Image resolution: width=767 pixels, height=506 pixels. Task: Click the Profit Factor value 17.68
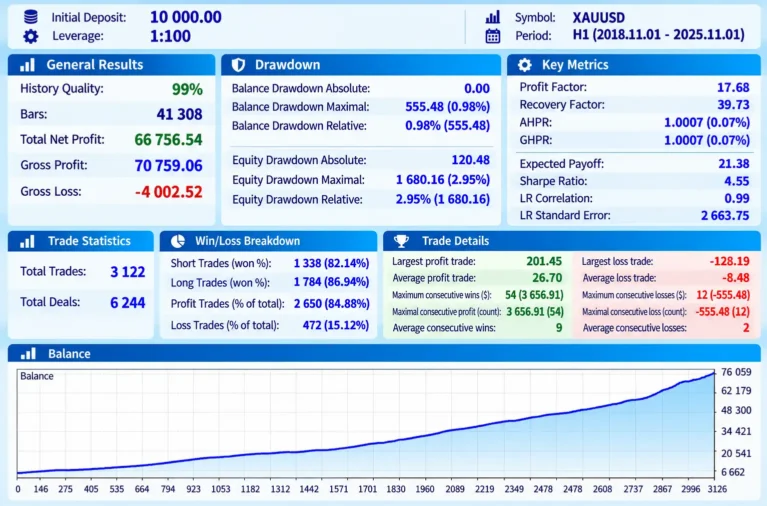(733, 88)
